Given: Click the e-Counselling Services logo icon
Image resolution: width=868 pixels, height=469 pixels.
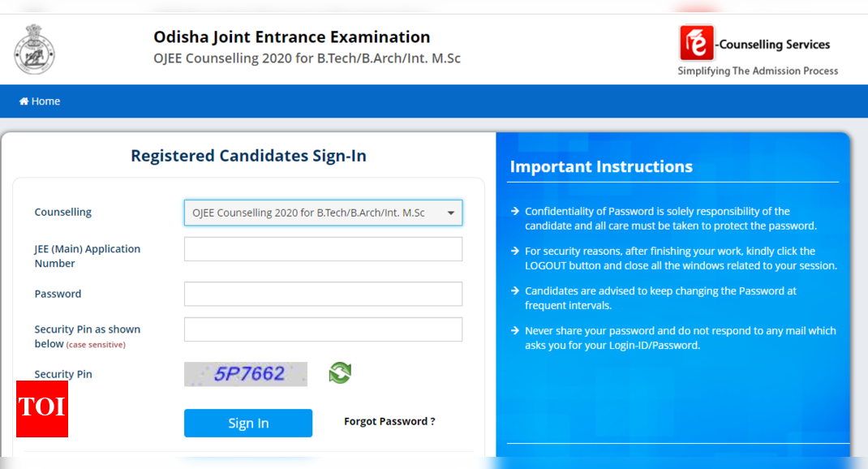Looking at the screenshot, I should (697, 44).
